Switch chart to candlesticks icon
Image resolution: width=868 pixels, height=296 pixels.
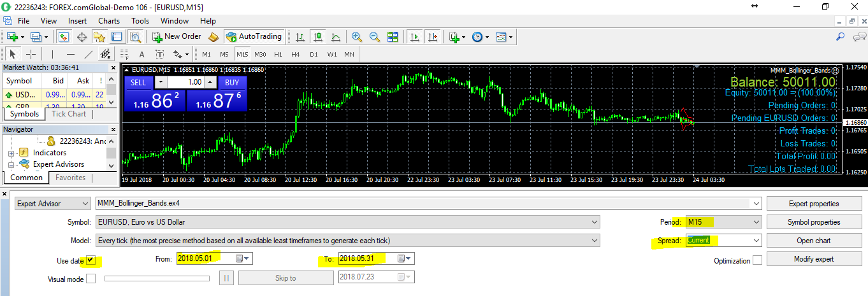318,36
